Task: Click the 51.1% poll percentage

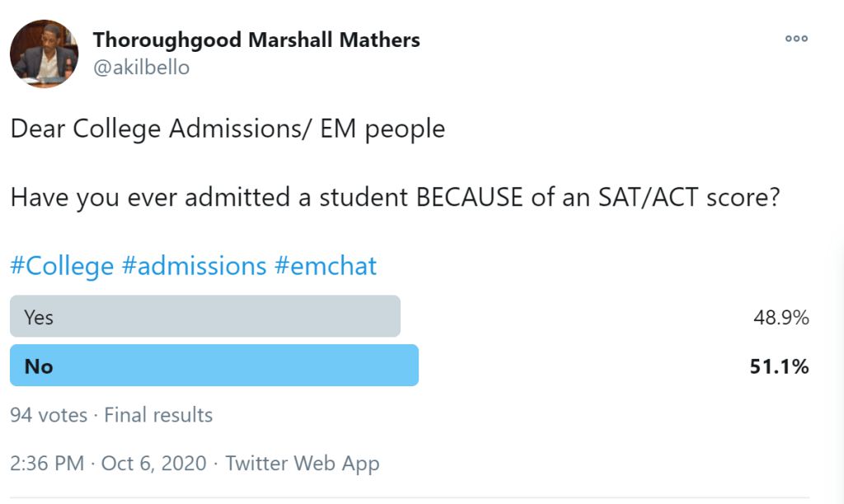Action: [x=779, y=366]
